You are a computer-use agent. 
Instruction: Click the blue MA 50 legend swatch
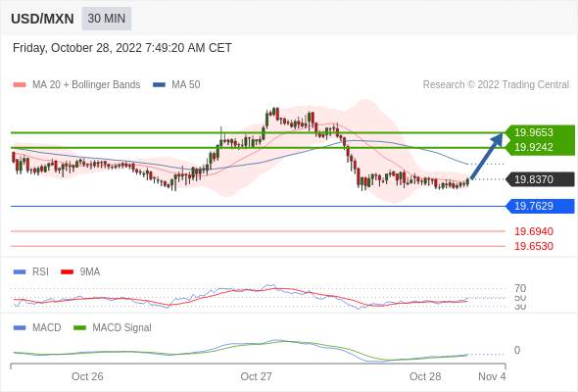pyautogui.click(x=159, y=85)
